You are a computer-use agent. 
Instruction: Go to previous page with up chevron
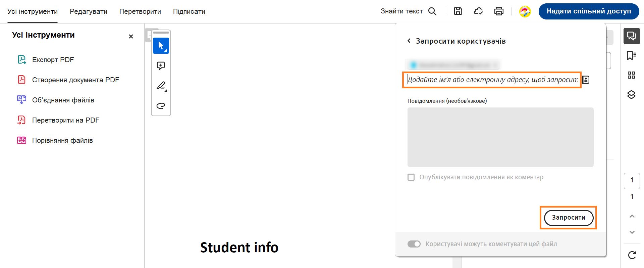(x=632, y=216)
